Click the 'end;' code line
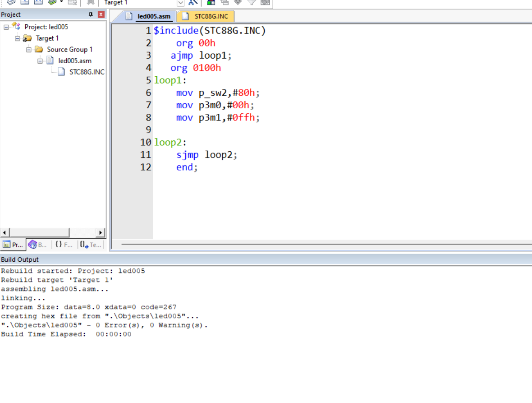 tap(187, 167)
